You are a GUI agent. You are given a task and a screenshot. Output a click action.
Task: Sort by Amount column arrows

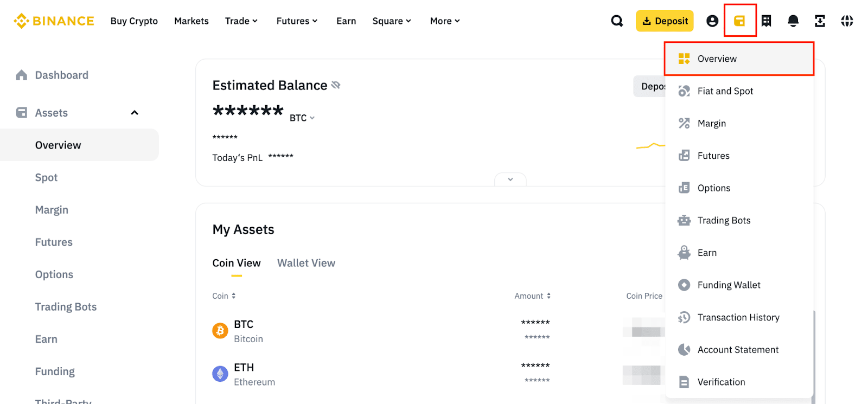pos(548,296)
